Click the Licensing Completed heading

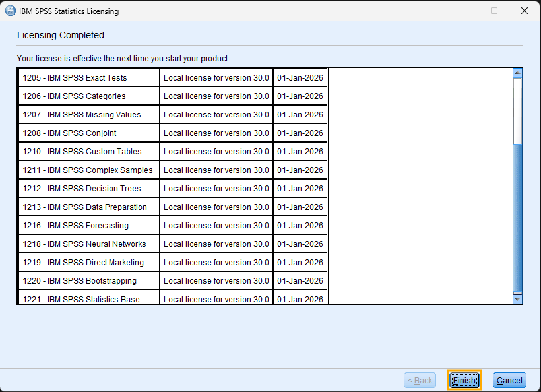click(x=61, y=35)
